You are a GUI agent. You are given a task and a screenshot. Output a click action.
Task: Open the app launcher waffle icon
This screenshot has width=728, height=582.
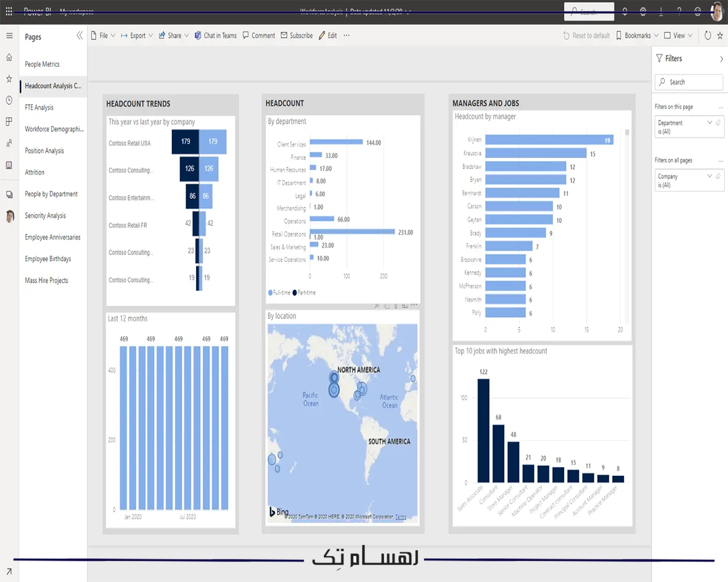[x=9, y=12]
